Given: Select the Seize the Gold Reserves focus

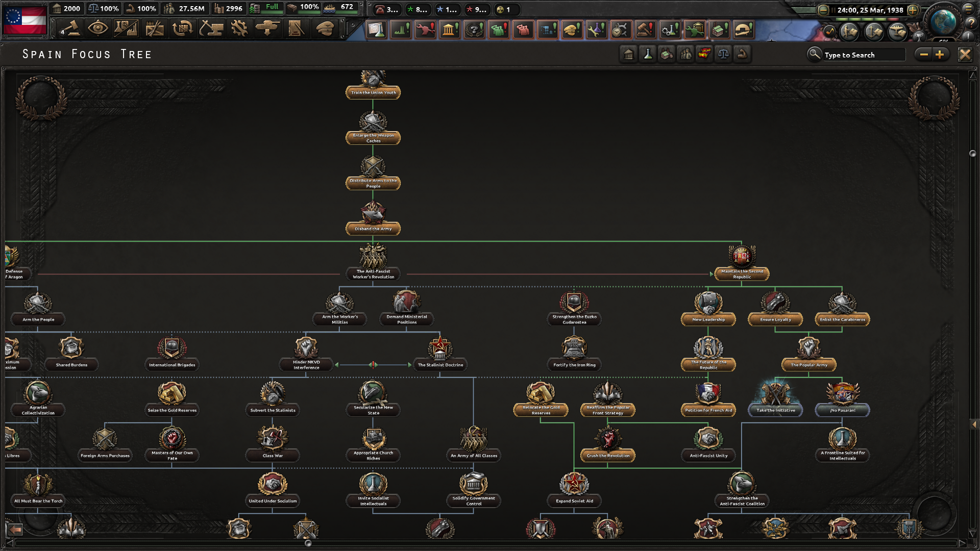Looking at the screenshot, I should [x=172, y=399].
